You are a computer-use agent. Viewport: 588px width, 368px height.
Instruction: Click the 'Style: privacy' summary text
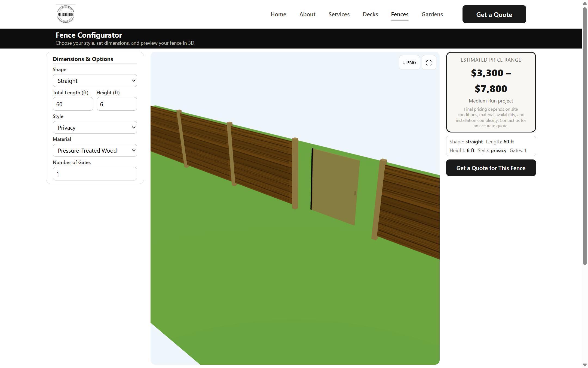(x=492, y=150)
